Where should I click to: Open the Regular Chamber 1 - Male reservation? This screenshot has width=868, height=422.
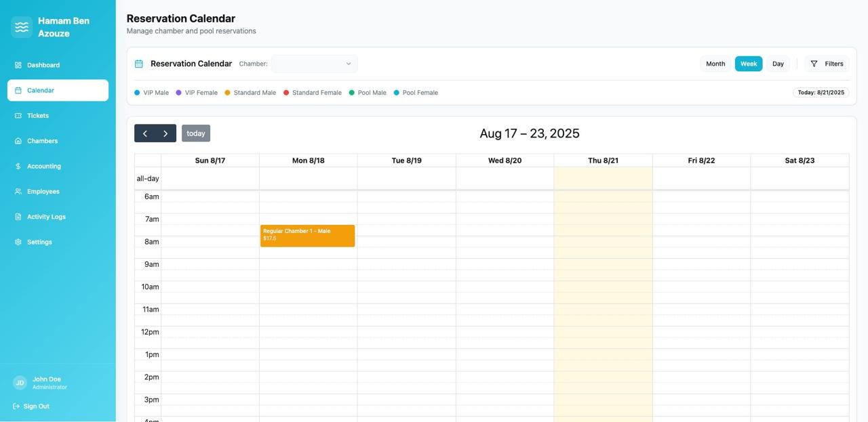(308, 236)
